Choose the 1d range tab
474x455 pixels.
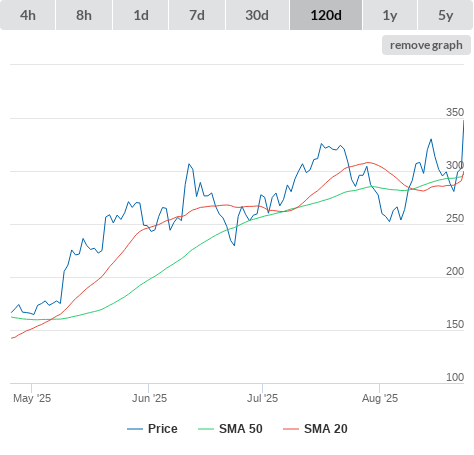click(x=141, y=15)
